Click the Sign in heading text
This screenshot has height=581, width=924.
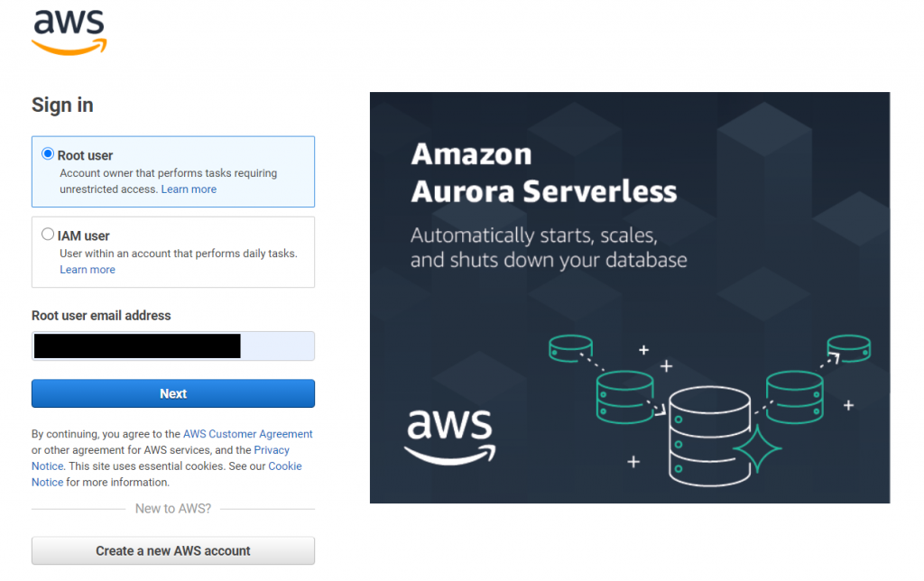(x=62, y=105)
